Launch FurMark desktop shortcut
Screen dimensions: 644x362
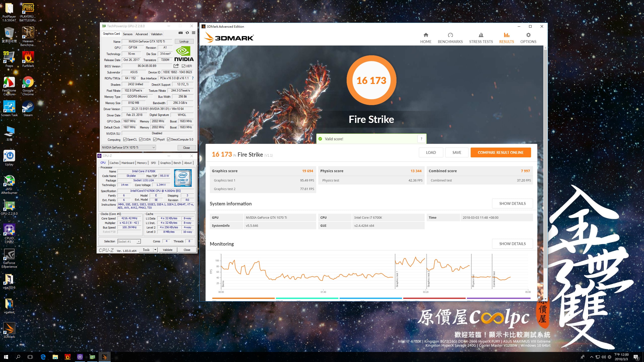coord(28,59)
